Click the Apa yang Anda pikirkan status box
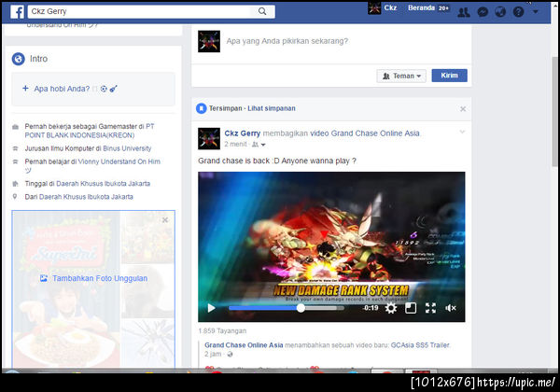This screenshot has height=392, width=560. [x=287, y=41]
